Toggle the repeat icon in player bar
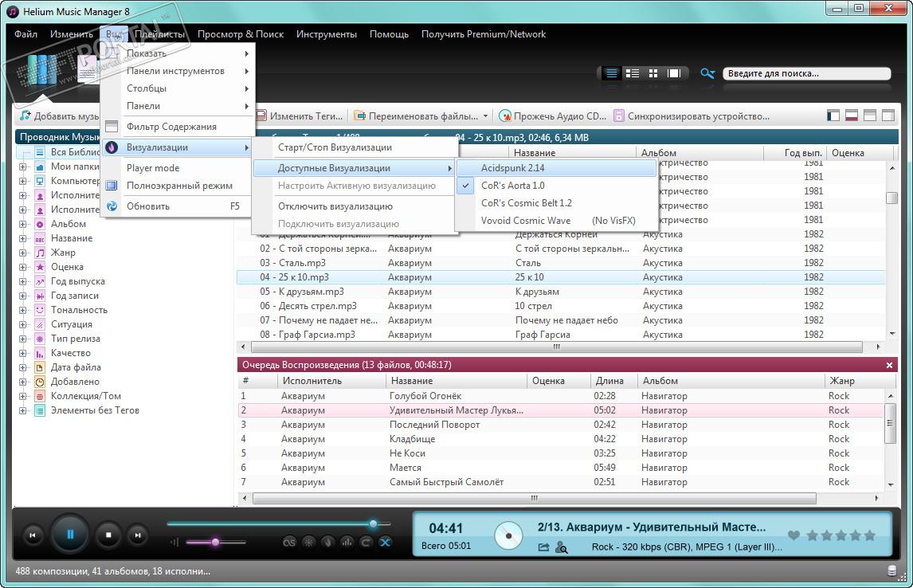913x588 pixels. pyautogui.click(x=366, y=542)
